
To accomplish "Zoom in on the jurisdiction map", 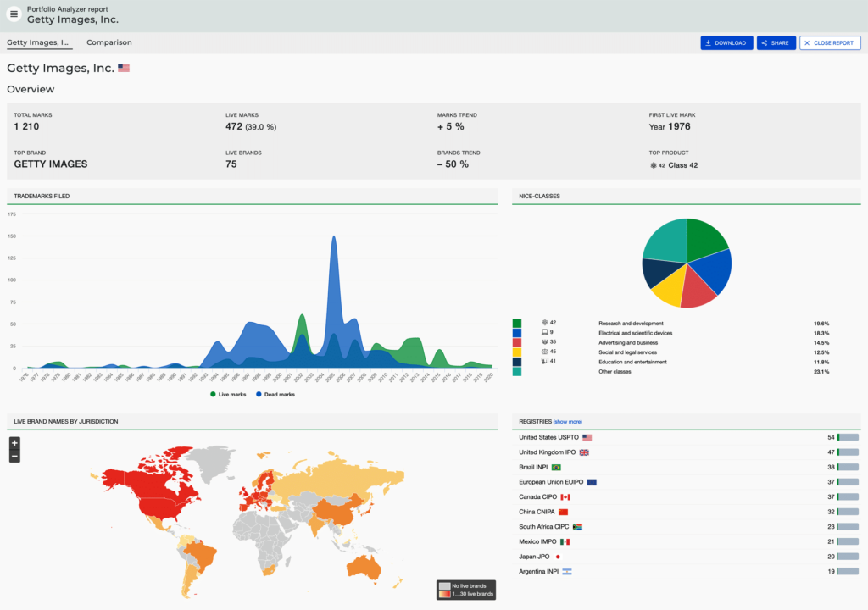I will pos(14,443).
